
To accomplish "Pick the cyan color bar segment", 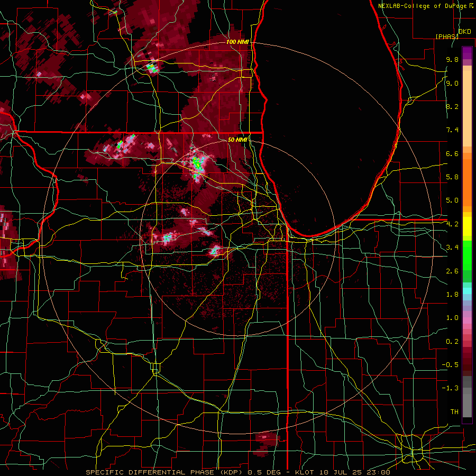I will 467,291.
